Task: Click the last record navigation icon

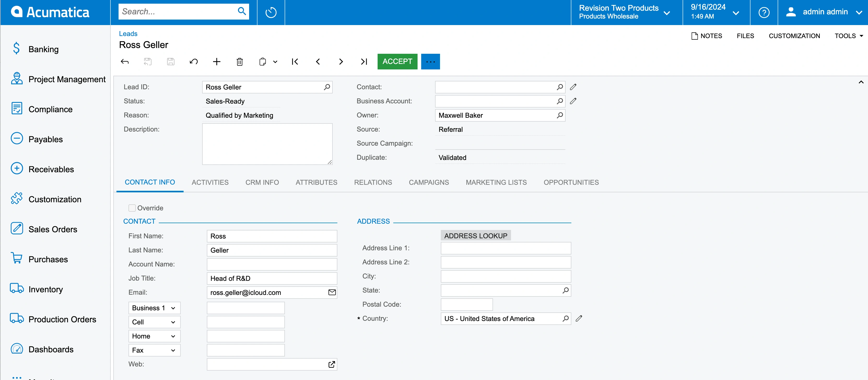Action: pos(364,61)
